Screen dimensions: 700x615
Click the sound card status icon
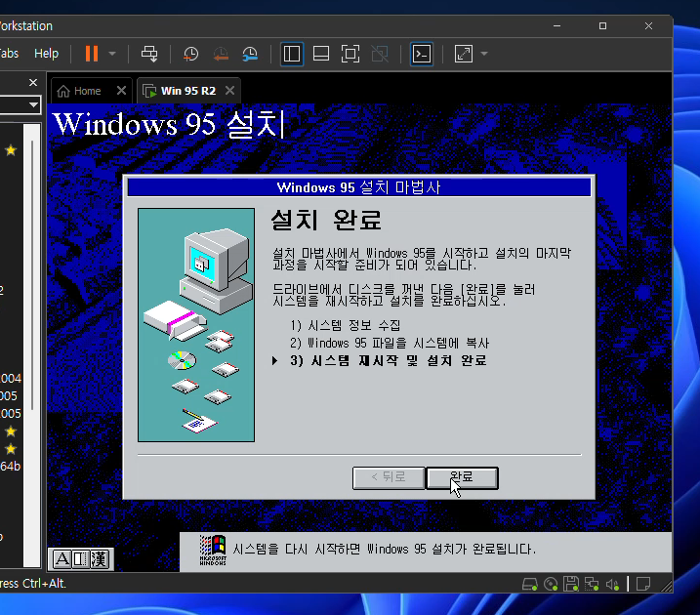pyautogui.click(x=612, y=584)
